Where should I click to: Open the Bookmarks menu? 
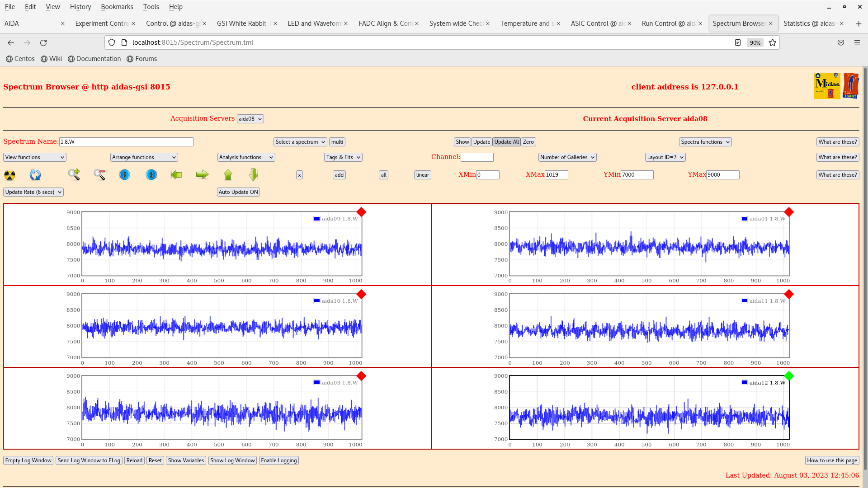coord(117,7)
